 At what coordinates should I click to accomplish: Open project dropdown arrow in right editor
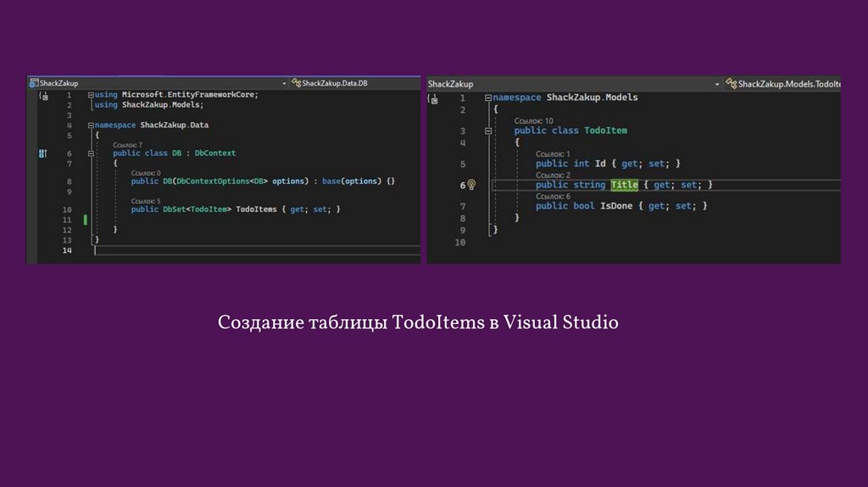pos(717,84)
